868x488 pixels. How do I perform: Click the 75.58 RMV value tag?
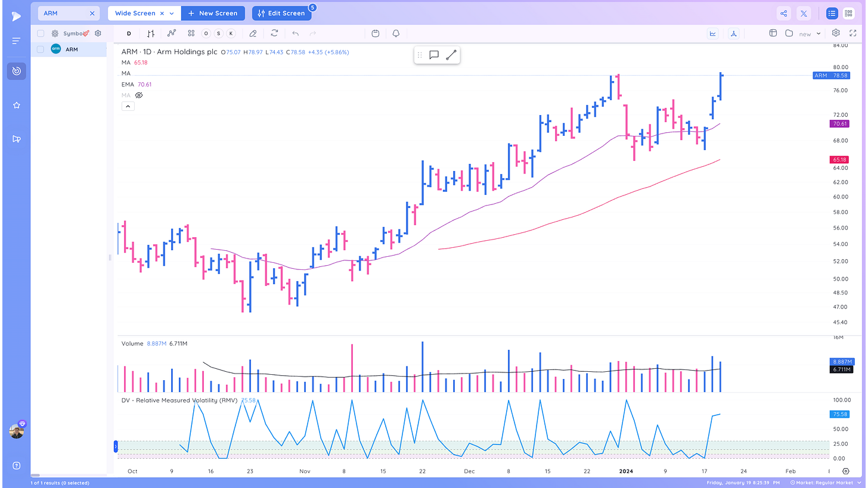pyautogui.click(x=839, y=414)
